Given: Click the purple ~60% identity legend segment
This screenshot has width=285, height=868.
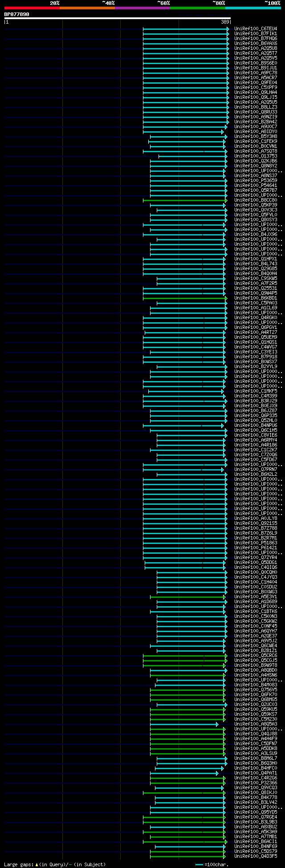Looking at the screenshot, I should tap(142, 8).
